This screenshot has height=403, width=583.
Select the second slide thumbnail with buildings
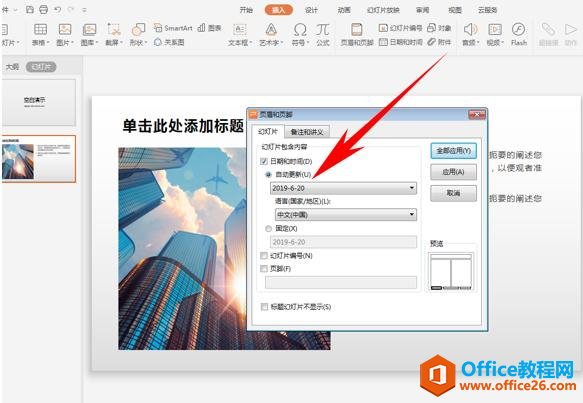pyautogui.click(x=39, y=159)
